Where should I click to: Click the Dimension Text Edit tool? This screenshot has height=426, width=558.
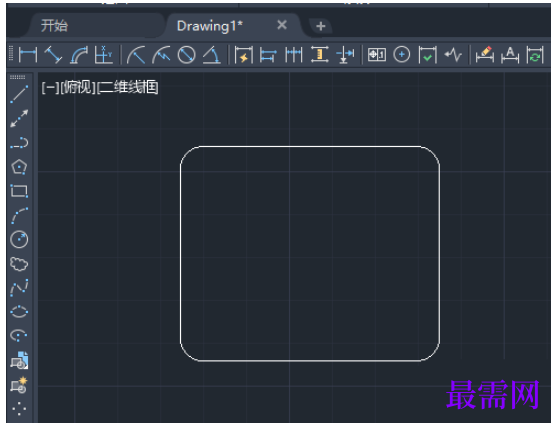coord(510,55)
